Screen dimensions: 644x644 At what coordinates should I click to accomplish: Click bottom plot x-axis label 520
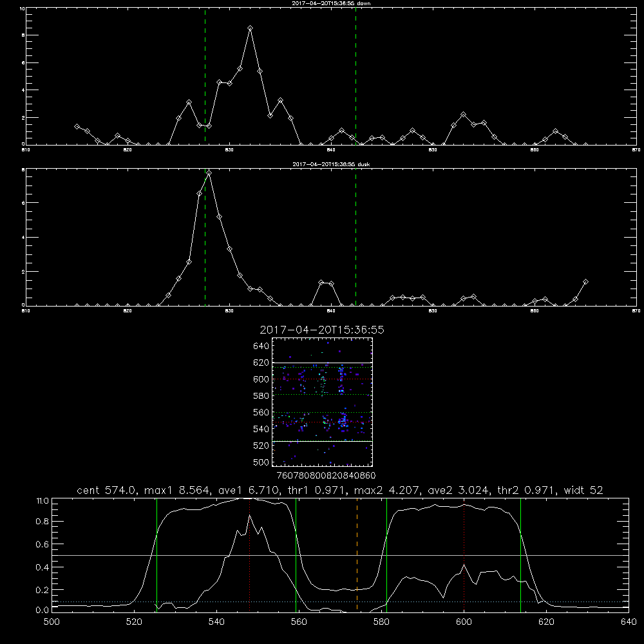point(134,622)
